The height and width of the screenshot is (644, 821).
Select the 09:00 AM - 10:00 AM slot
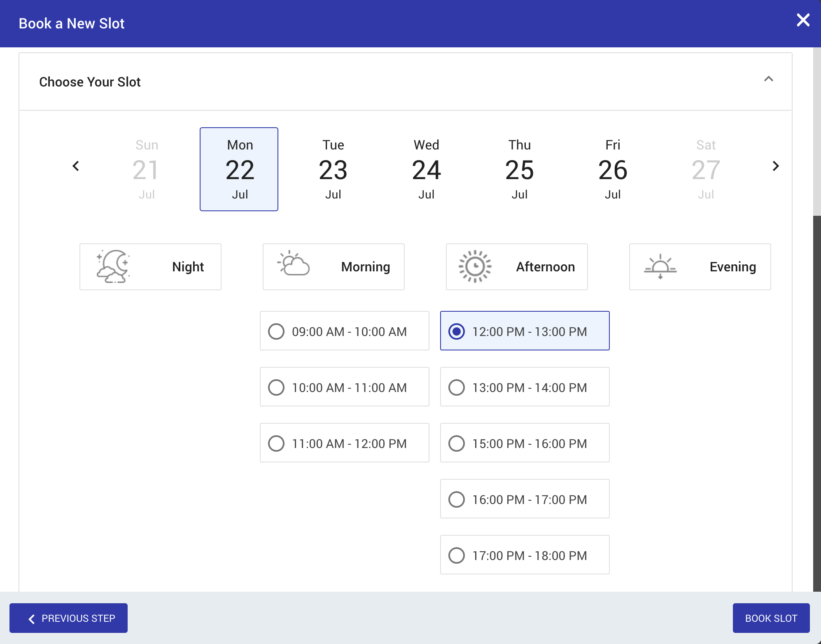[x=345, y=331]
